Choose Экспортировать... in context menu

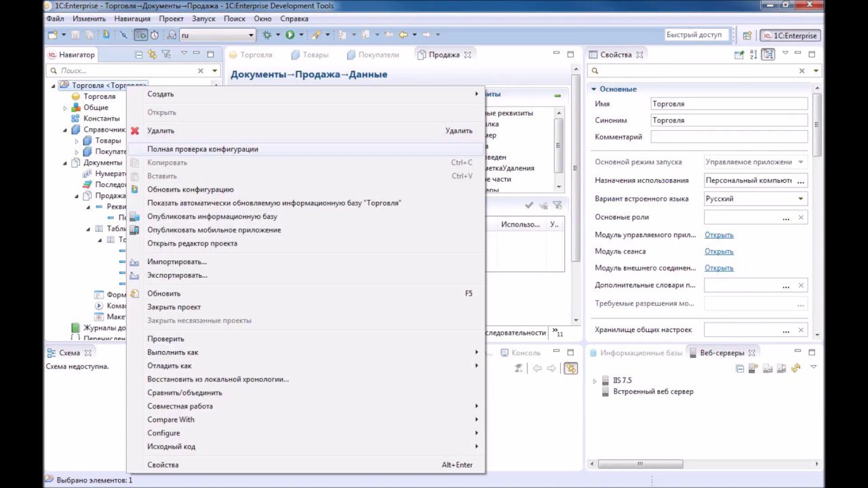click(x=305, y=275)
